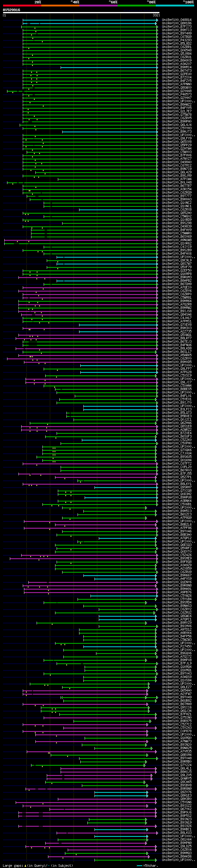Select the UniRef100_O49839 label

click(x=176, y=226)
